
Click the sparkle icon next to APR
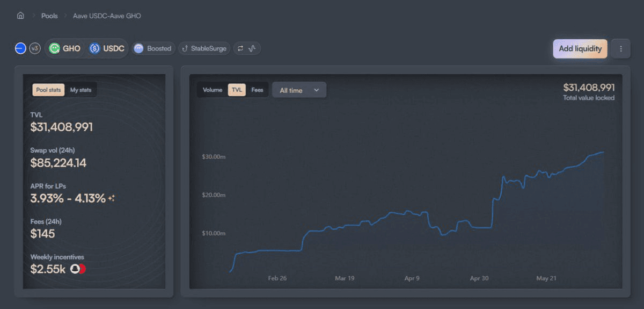(112, 198)
